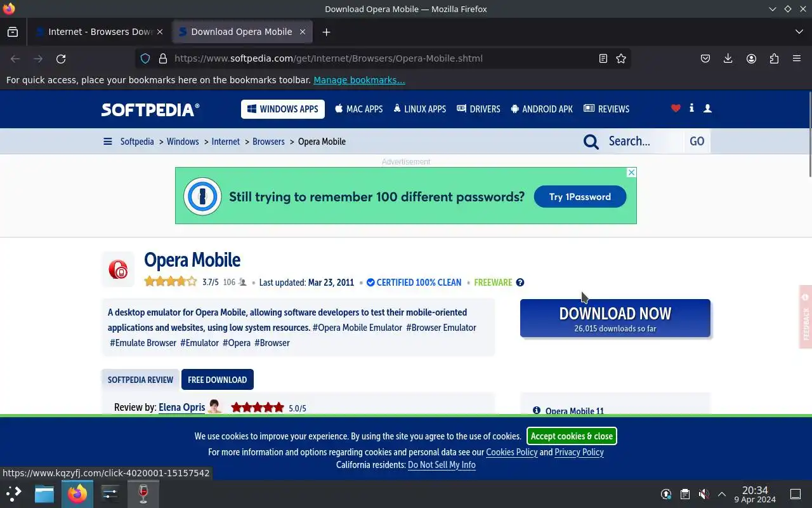Screen dimensions: 812x508
Task: Click Do Not Sell My Info link
Action: coord(442,465)
